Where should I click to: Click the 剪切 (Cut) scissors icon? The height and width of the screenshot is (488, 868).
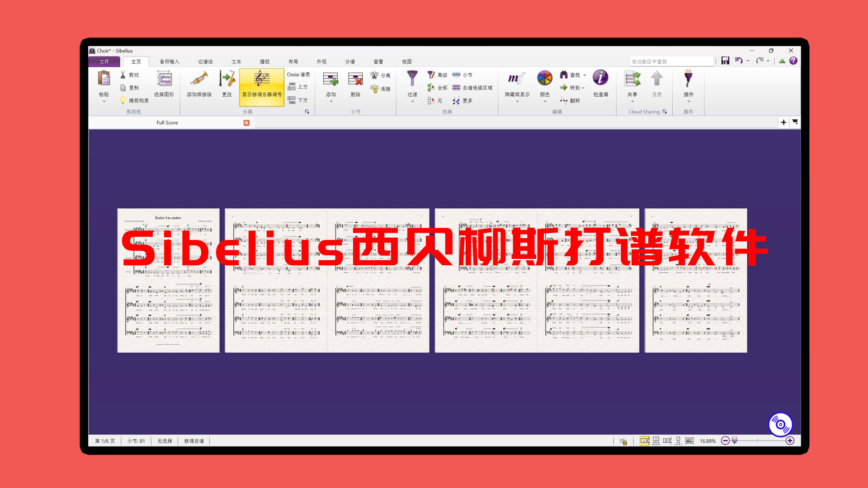click(x=123, y=75)
